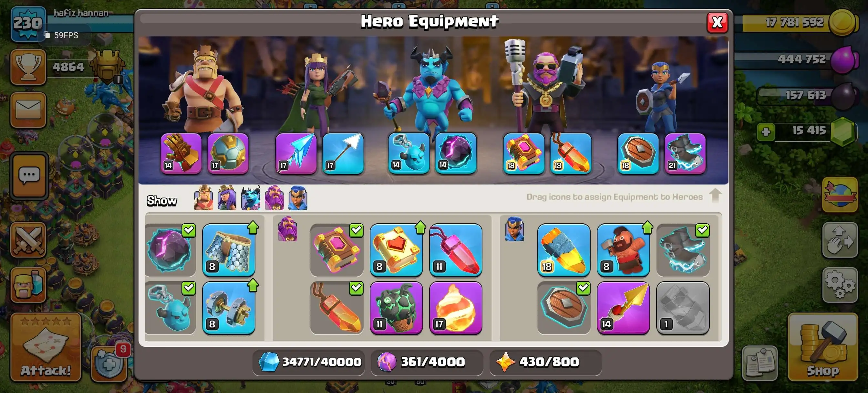
Task: Upgrade the level 8 dumbbell equipment
Action: point(228,308)
